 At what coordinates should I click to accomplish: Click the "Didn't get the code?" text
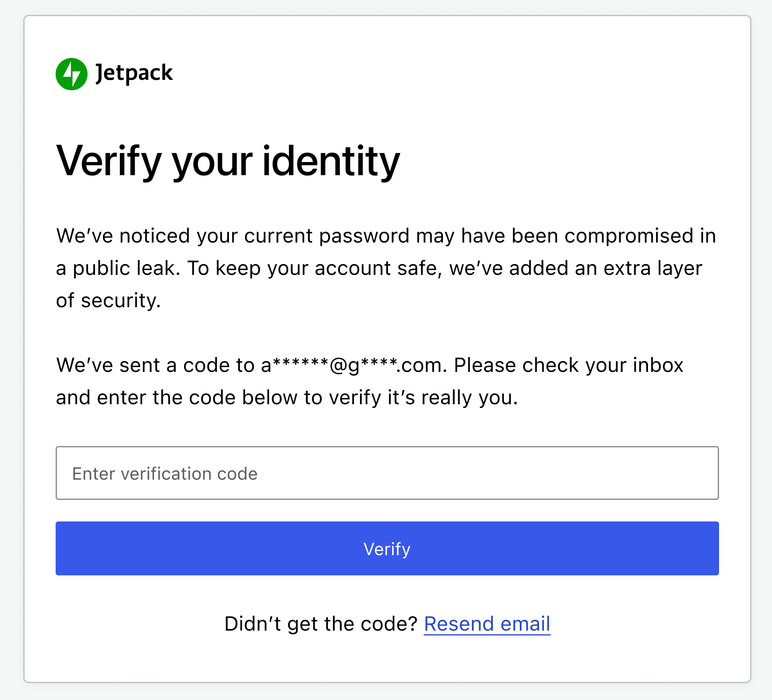coord(321,624)
